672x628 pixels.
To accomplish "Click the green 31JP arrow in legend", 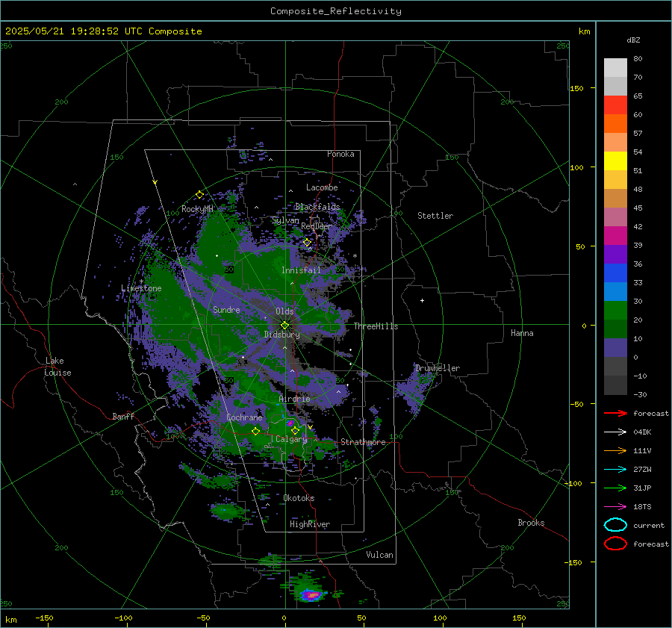I will coord(615,488).
